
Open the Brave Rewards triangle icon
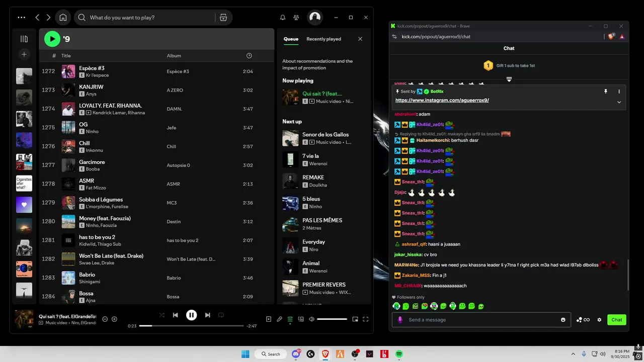[x=622, y=36]
